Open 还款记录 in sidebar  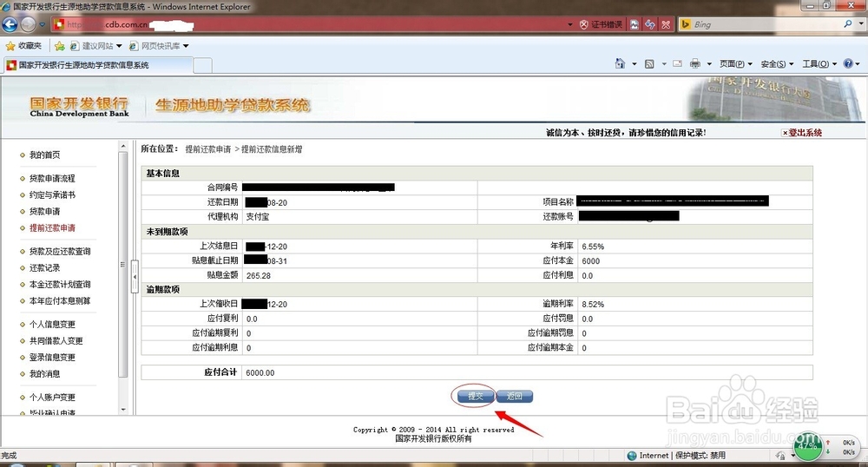pos(44,268)
